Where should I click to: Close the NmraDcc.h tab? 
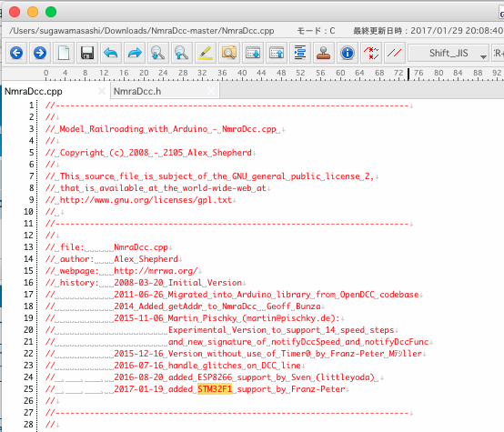click(x=211, y=91)
